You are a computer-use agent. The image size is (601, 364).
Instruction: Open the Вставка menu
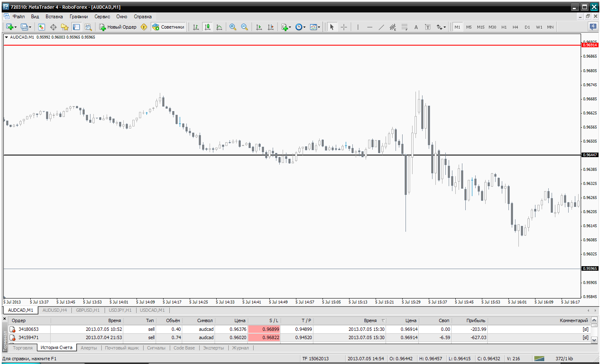[54, 17]
